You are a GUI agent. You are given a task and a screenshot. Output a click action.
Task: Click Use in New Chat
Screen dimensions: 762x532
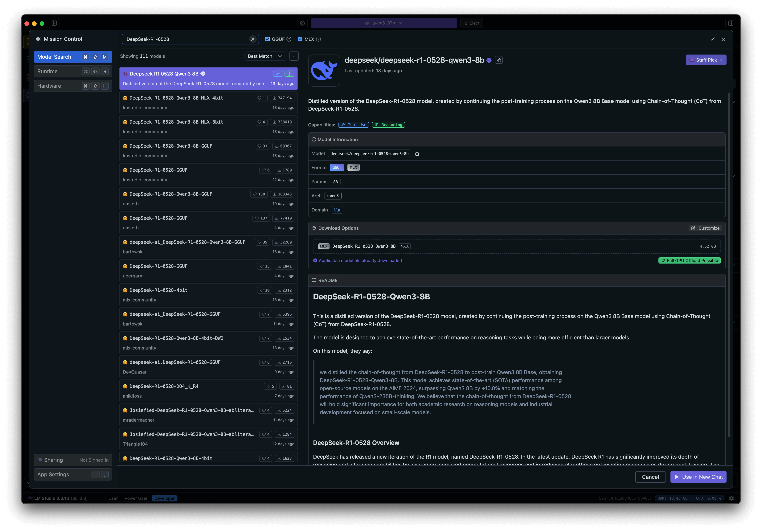click(x=698, y=477)
